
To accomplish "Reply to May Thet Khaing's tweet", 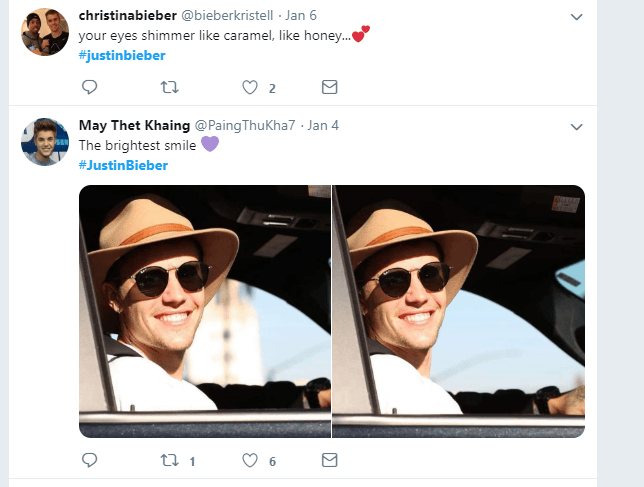I will (x=88, y=460).
